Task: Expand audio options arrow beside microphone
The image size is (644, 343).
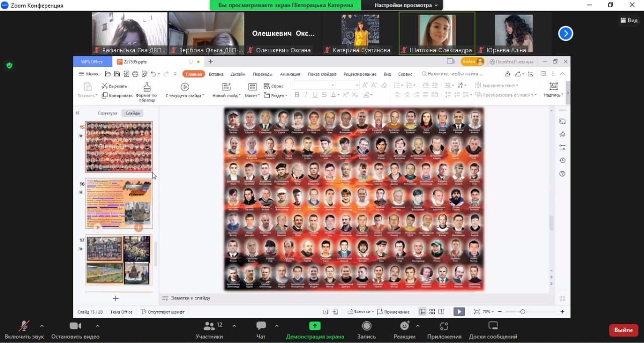Action: click(x=42, y=325)
